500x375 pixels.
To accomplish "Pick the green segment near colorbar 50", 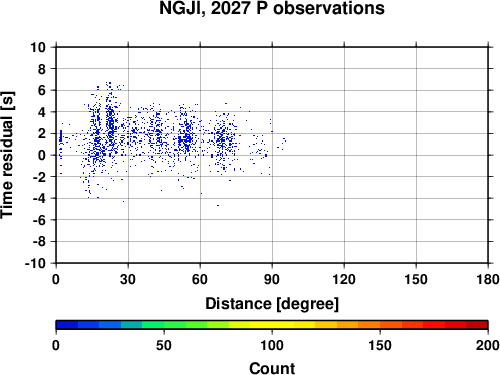I will (164, 325).
